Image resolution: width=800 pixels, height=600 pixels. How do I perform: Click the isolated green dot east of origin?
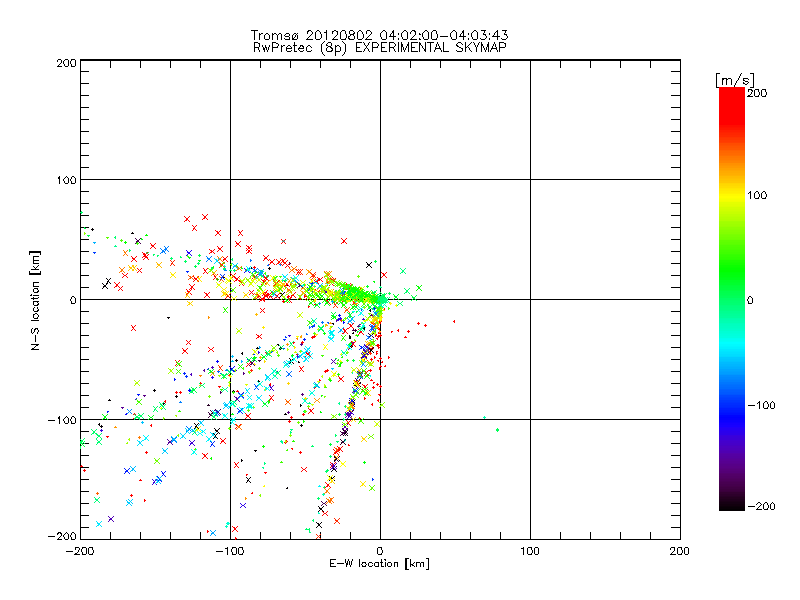point(497,430)
